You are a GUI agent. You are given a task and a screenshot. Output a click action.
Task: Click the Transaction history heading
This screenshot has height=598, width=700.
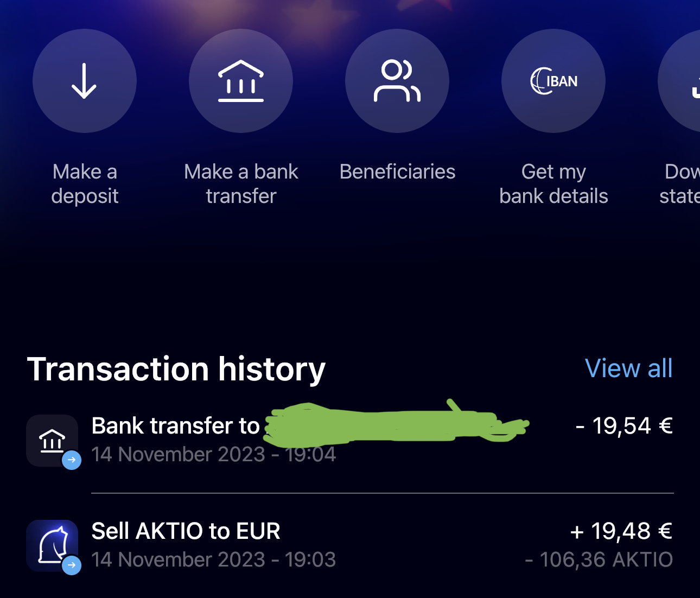coord(176,370)
